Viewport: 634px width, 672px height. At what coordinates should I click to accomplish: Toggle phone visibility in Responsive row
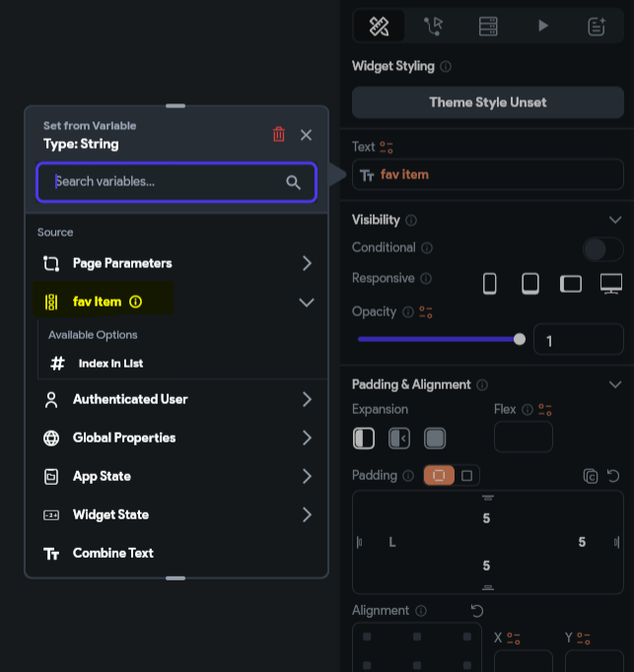click(489, 284)
